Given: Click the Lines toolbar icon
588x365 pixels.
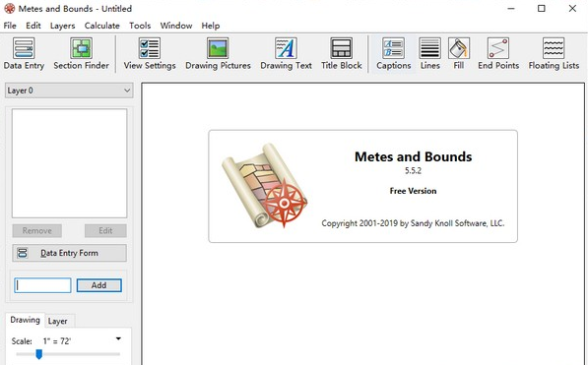Looking at the screenshot, I should [x=429, y=53].
